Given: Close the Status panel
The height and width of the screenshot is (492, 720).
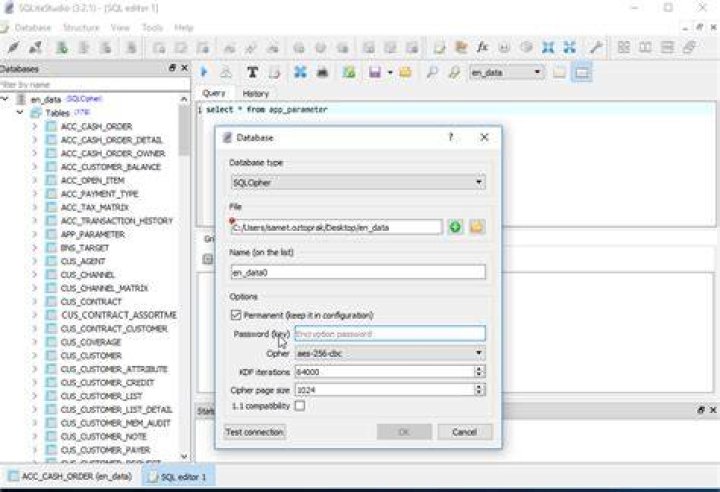Looking at the screenshot, I should tap(713, 410).
